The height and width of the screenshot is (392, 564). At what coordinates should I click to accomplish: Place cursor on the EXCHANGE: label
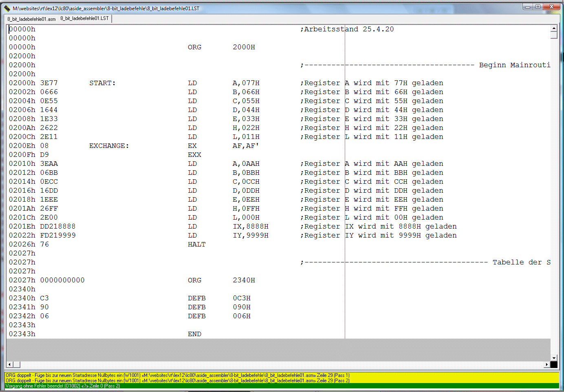109,146
